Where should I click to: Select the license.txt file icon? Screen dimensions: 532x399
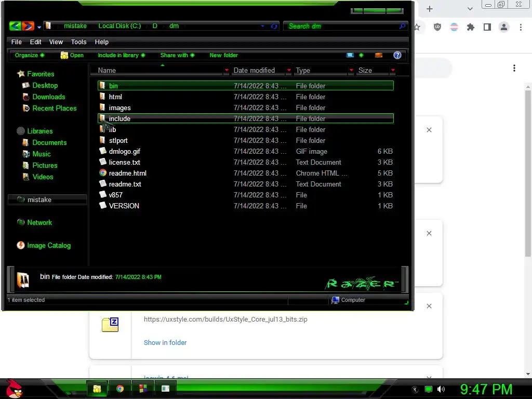tap(103, 162)
